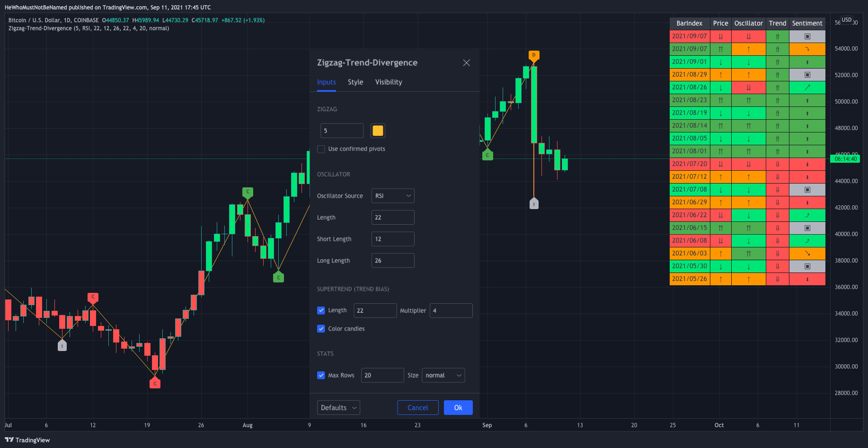Click the Zigzag-Trend-Divergence indicator legend text
Screen dimensions: 868x448
coord(89,28)
